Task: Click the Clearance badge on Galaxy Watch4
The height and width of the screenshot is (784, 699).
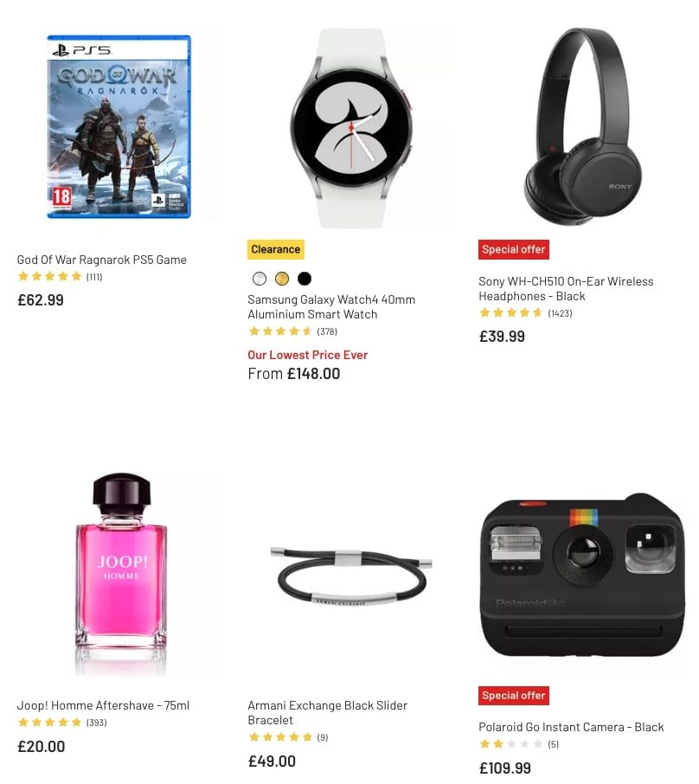Action: 276,249
